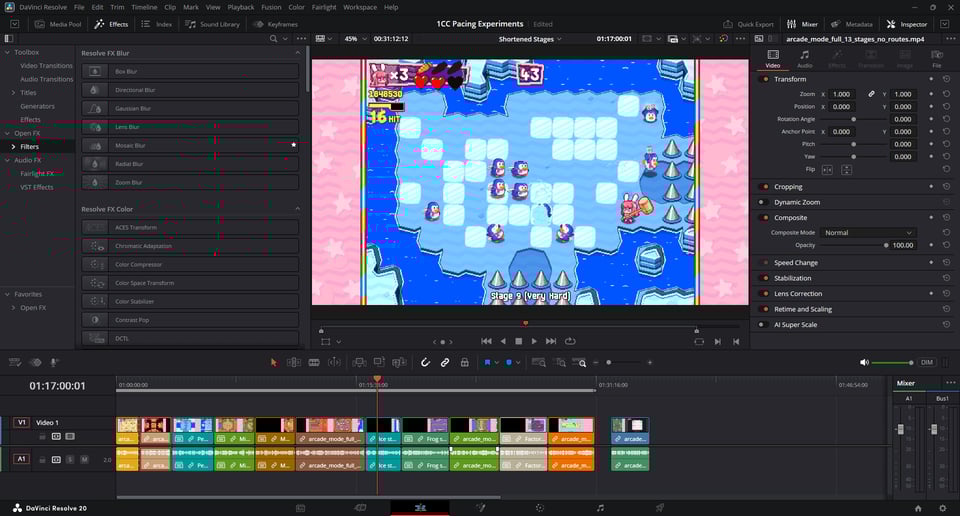Expand the Titles category in Toolbox

(13, 92)
